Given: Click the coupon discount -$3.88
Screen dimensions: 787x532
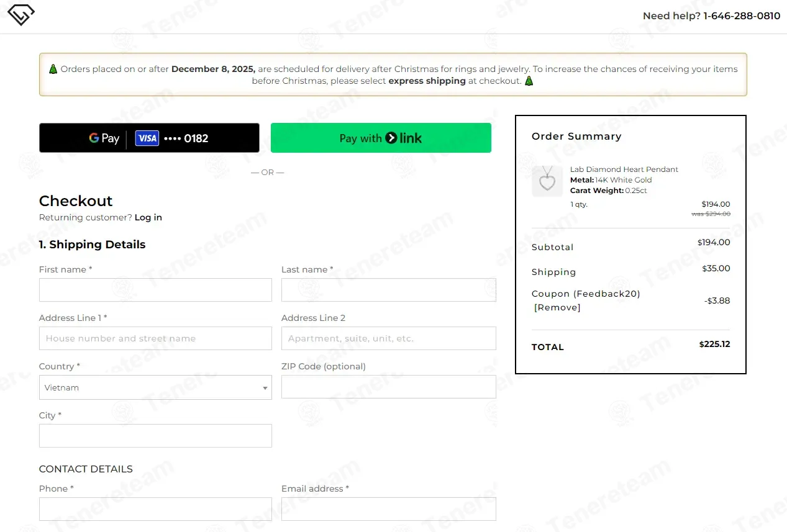Looking at the screenshot, I should 717,300.
